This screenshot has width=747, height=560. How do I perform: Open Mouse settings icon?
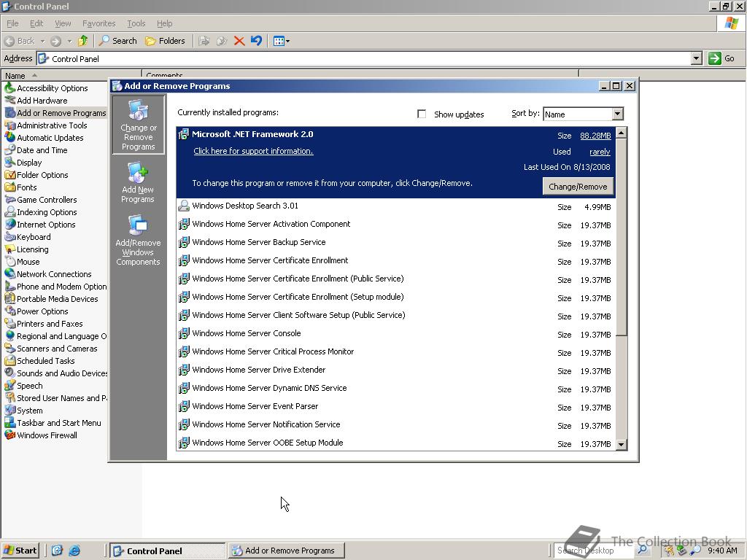[9, 262]
